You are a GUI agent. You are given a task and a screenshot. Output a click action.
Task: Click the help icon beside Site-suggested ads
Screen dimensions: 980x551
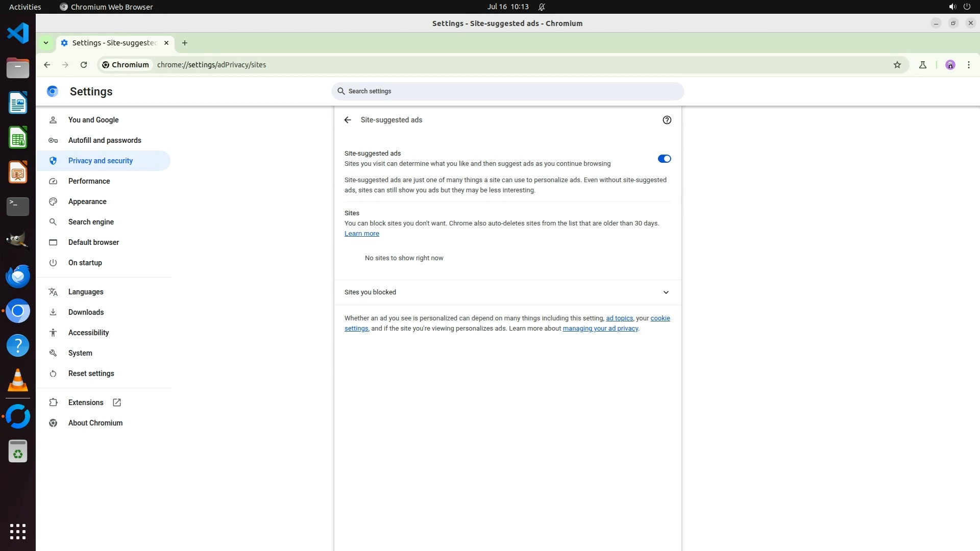(x=667, y=120)
